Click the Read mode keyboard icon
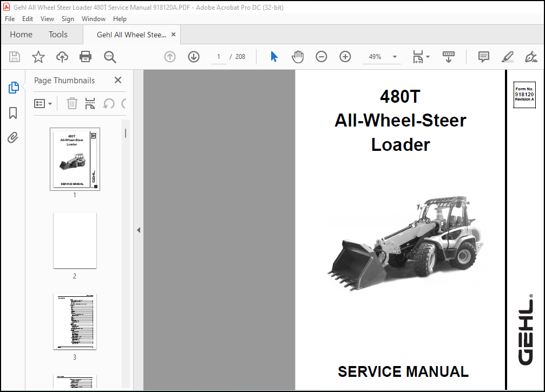This screenshot has height=392, width=545. click(448, 57)
